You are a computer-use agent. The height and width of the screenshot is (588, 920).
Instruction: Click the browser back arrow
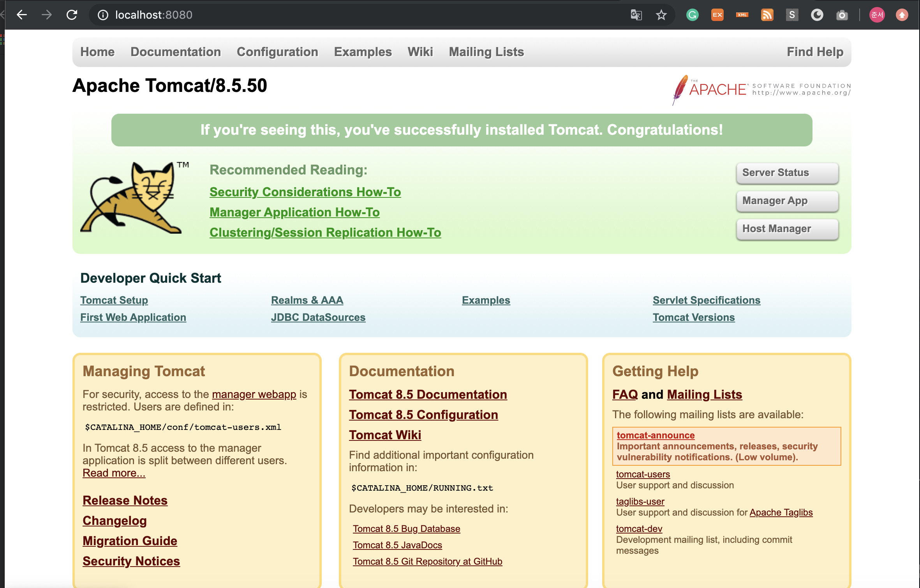(22, 15)
